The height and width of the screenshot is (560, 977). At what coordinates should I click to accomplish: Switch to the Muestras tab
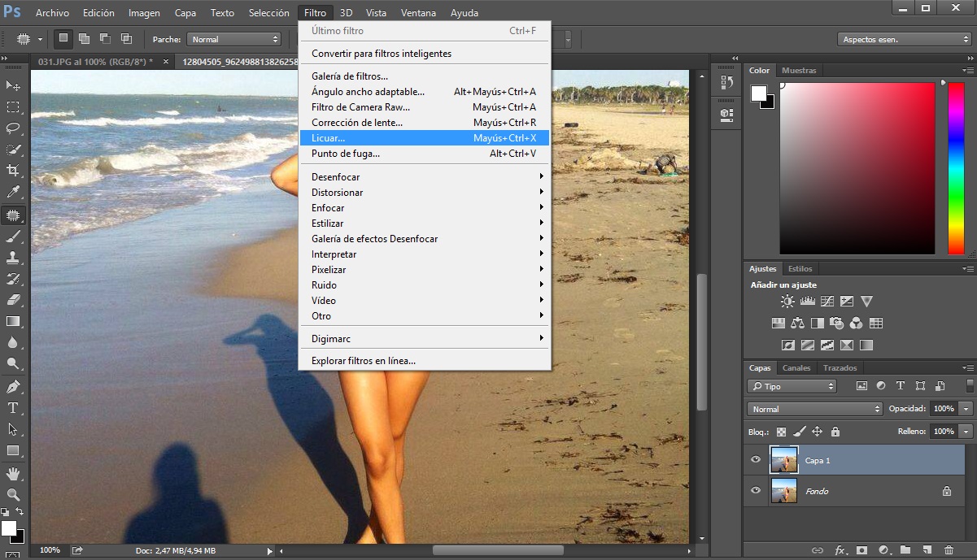(799, 71)
